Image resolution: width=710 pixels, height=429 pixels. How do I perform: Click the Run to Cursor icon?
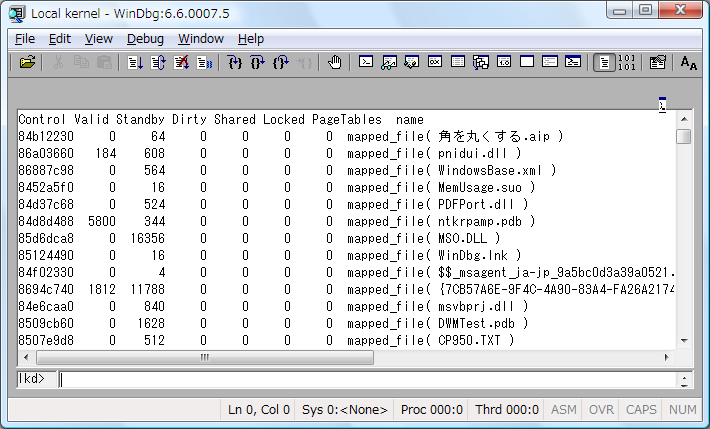click(304, 62)
